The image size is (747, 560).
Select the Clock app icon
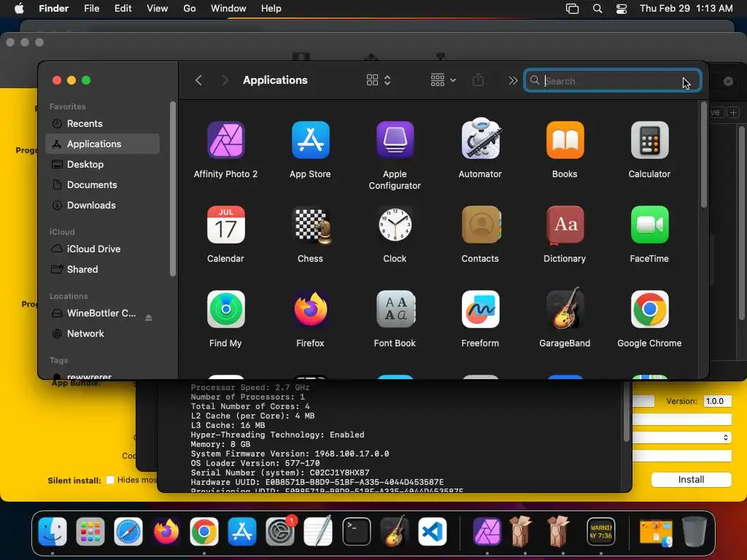tap(395, 225)
